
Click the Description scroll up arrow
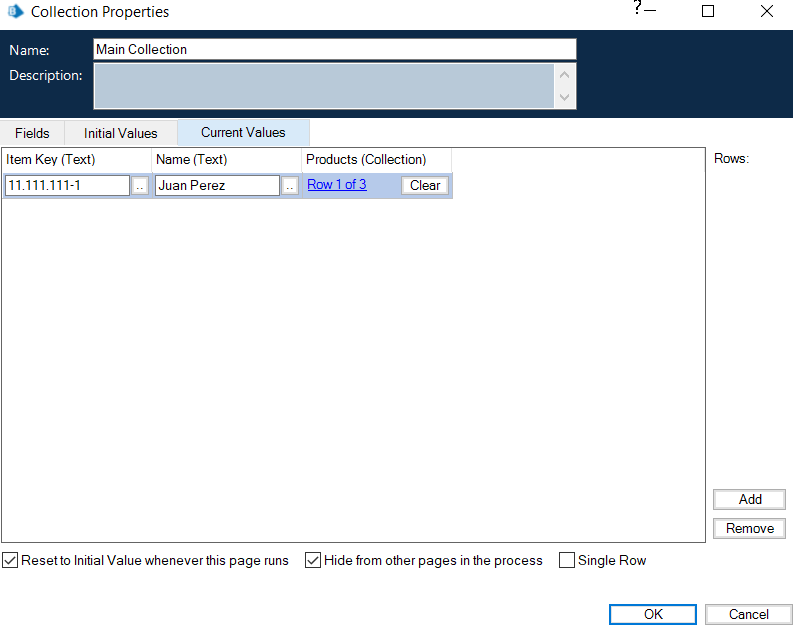(565, 75)
